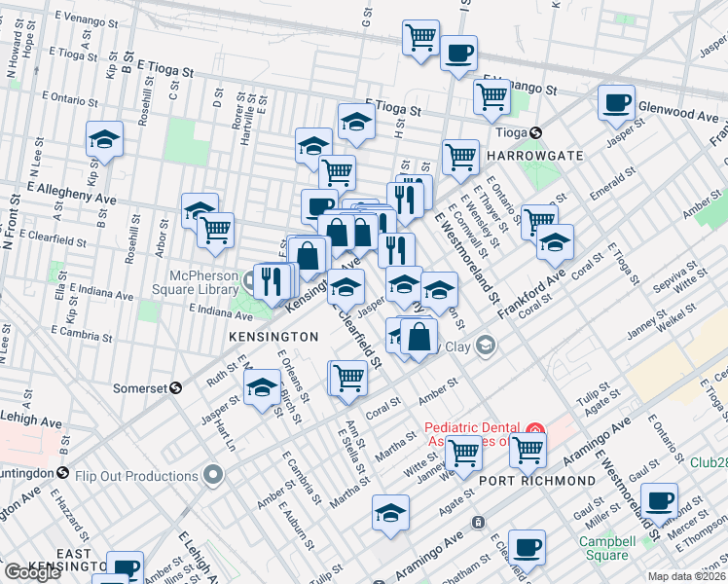Select the grocery cart marker north of G St
Screen dimensions: 728x584
[x=420, y=39]
